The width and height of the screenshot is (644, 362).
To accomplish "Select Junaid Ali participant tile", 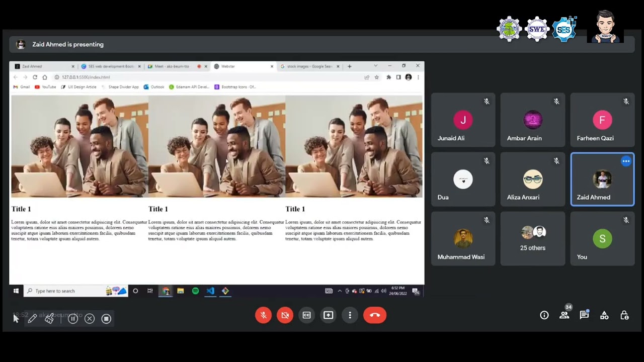I will [x=463, y=120].
